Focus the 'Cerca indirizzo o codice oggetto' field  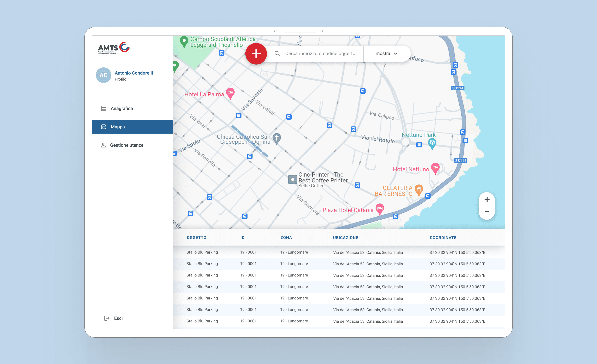[320, 54]
